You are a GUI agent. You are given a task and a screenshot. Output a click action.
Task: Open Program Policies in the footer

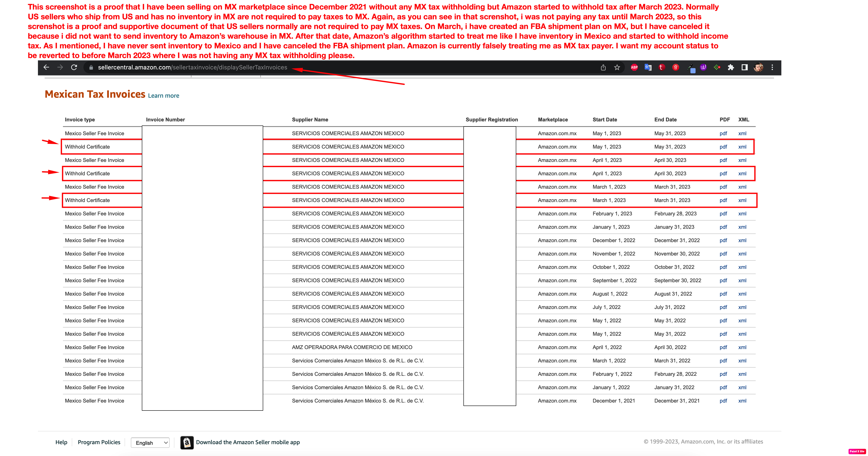99,442
